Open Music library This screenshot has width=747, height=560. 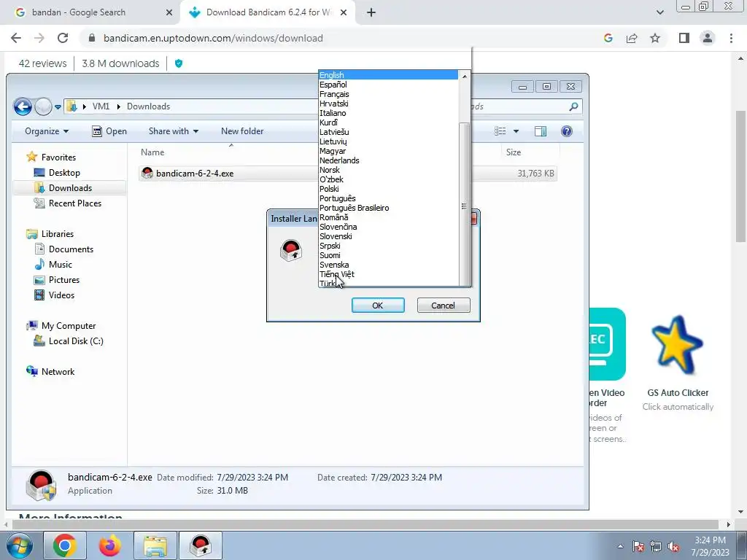click(x=61, y=264)
